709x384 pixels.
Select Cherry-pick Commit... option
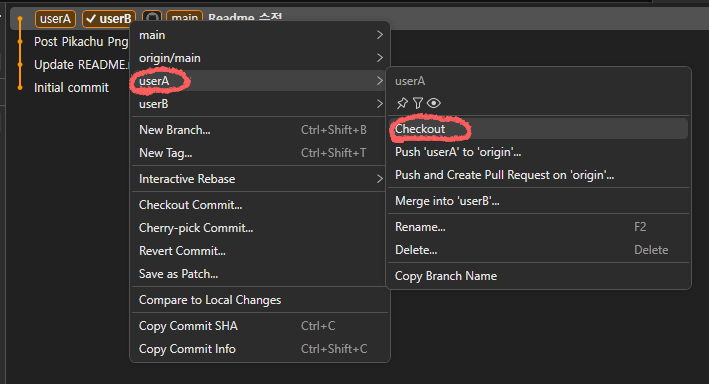click(260, 228)
